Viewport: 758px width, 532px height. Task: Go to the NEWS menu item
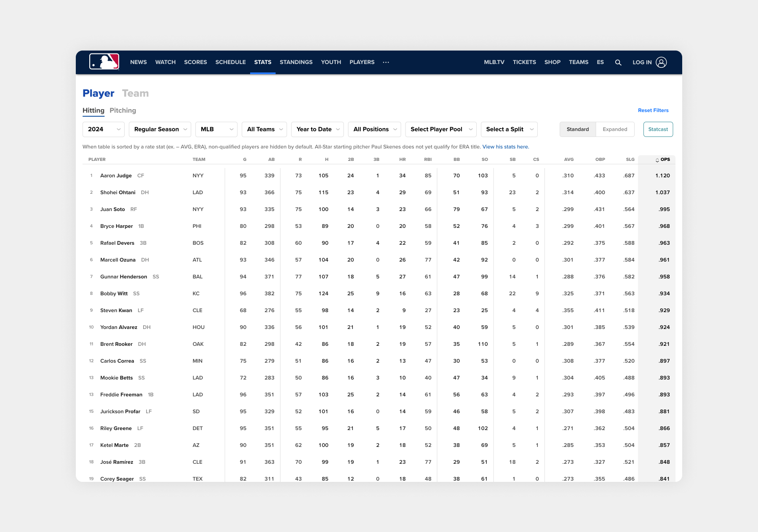[x=139, y=62]
